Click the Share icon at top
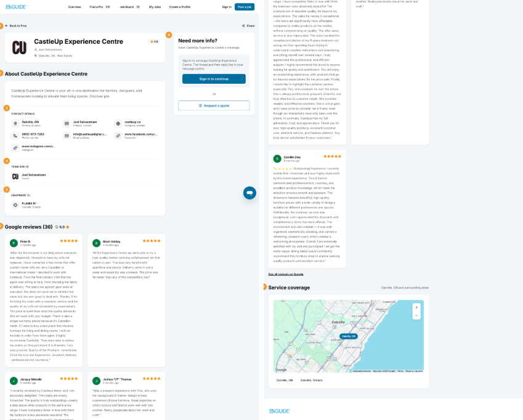523x420 pixels. coord(243,26)
